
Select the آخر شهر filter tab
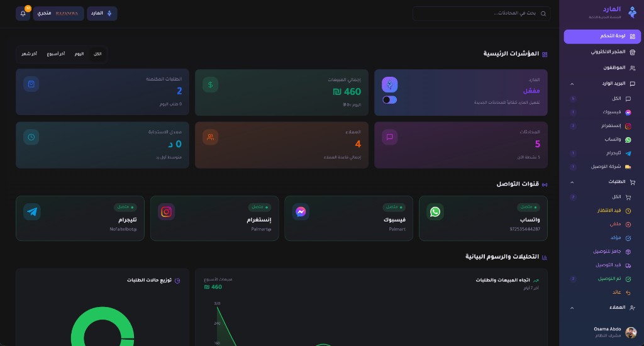(x=29, y=54)
